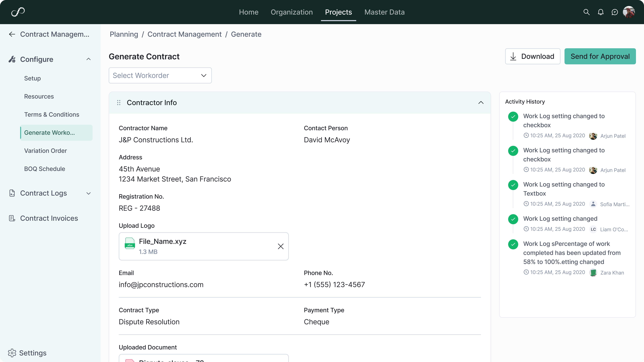Click the 1.3 MB file size text

[x=148, y=252]
